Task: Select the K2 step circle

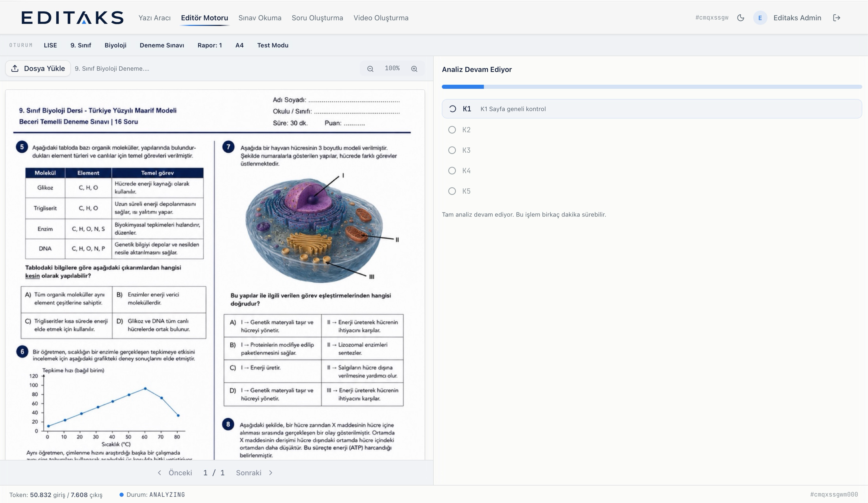Action: point(452,130)
